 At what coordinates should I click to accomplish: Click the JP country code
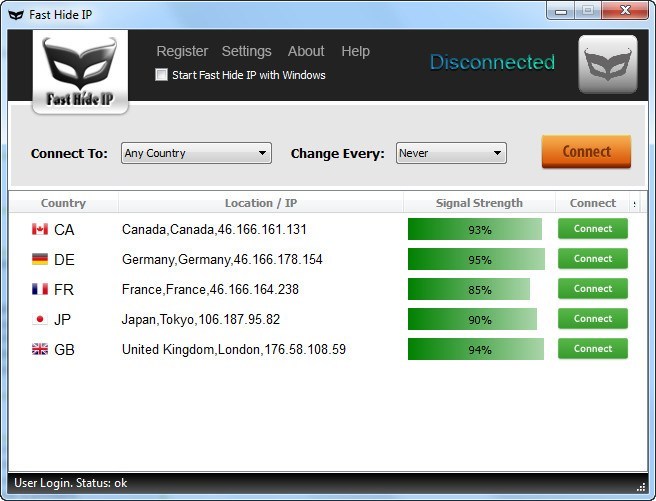pyautogui.click(x=62, y=320)
